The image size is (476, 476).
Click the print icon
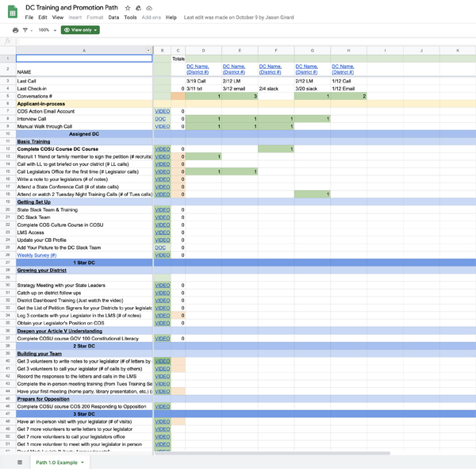15,30
